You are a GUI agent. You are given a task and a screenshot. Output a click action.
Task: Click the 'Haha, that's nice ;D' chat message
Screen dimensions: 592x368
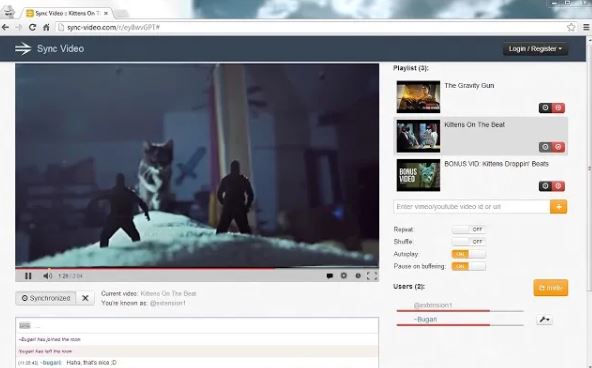91,363
